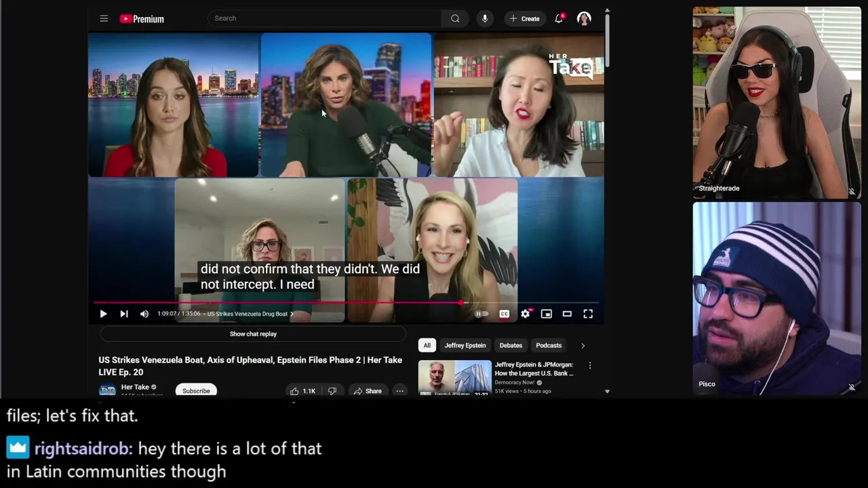
Task: Click muted mic icon on Straighterade panel
Action: [852, 192]
